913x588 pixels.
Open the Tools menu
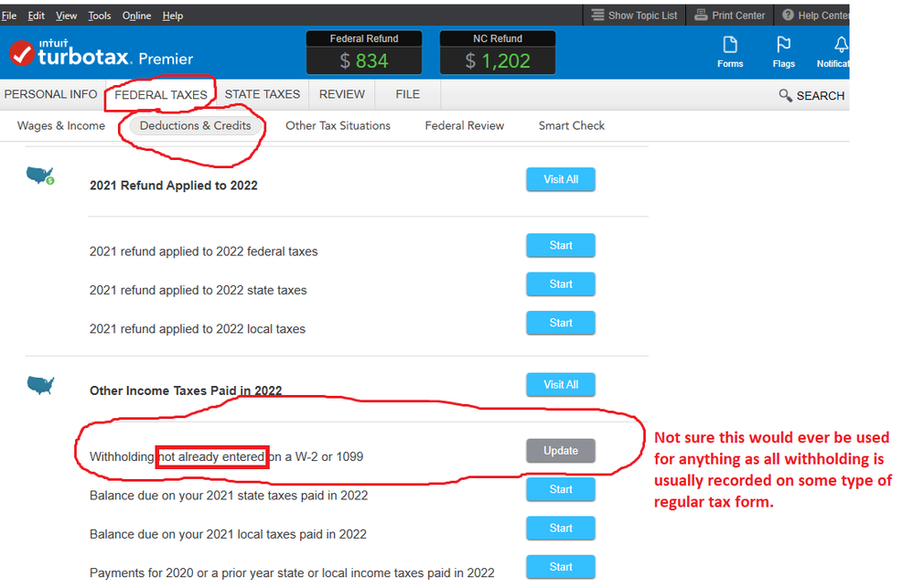coord(99,16)
